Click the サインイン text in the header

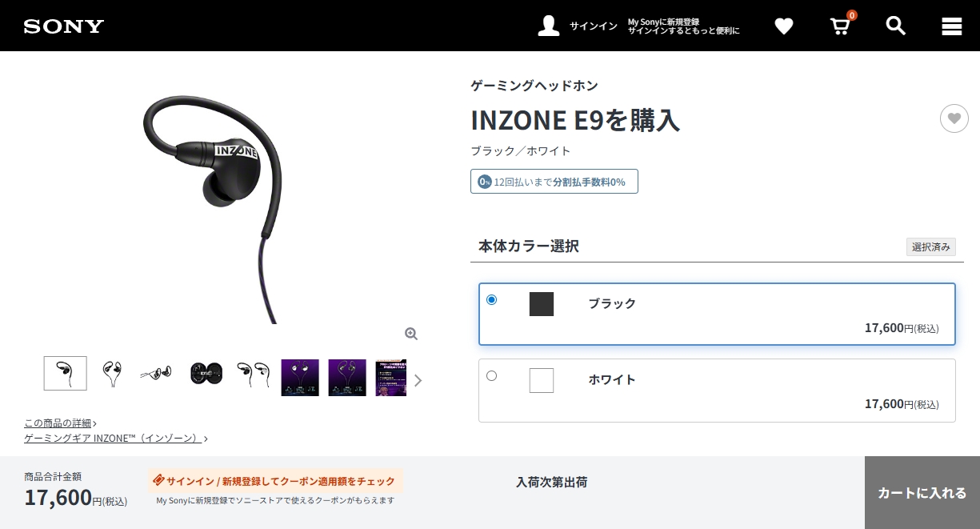593,26
